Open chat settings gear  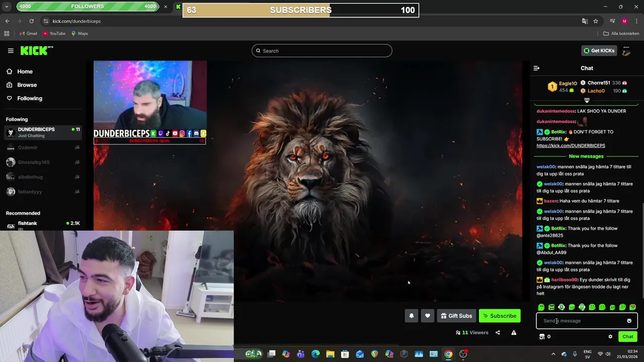coord(610,337)
